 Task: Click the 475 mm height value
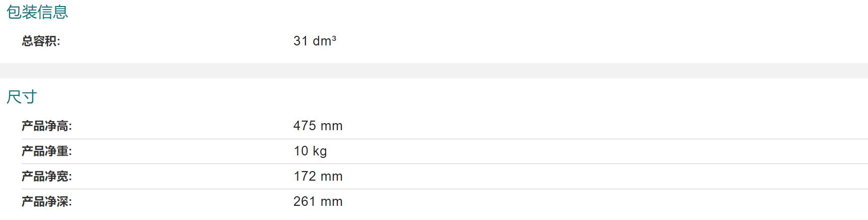click(x=318, y=126)
